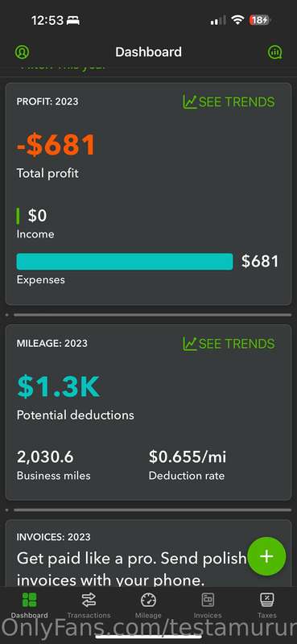The image size is (297, 644).
Task: Select the Dashboard grid tab icon
Action: tap(29, 600)
